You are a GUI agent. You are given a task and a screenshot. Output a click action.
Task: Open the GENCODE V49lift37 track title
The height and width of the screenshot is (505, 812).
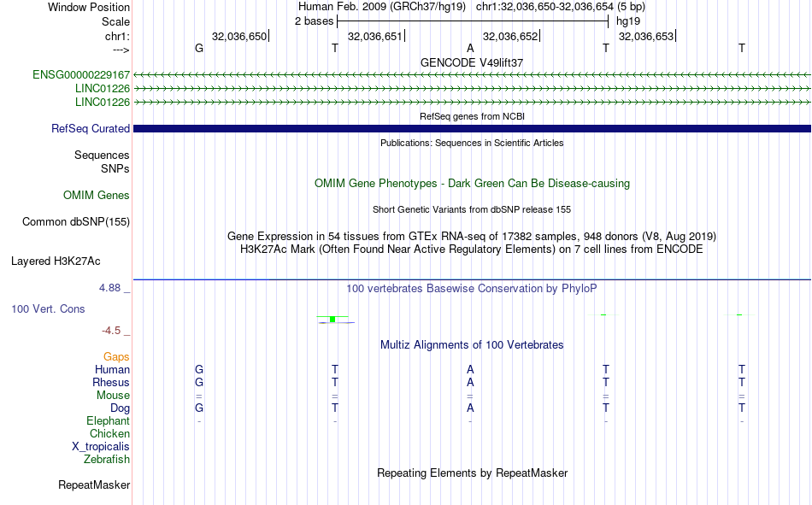click(471, 62)
